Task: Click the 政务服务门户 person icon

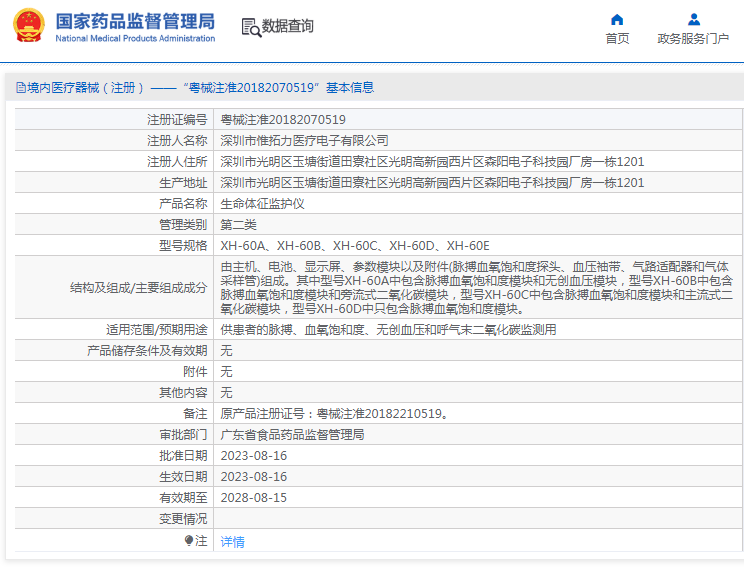Action: [x=694, y=19]
